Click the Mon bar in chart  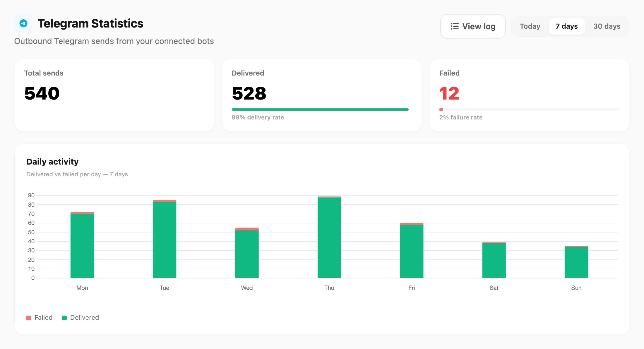point(82,245)
